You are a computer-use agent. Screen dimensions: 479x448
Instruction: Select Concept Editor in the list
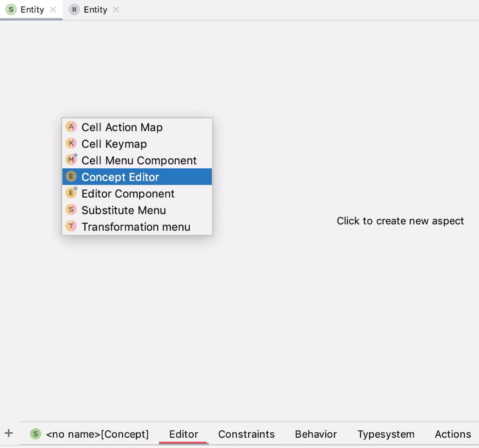(120, 177)
